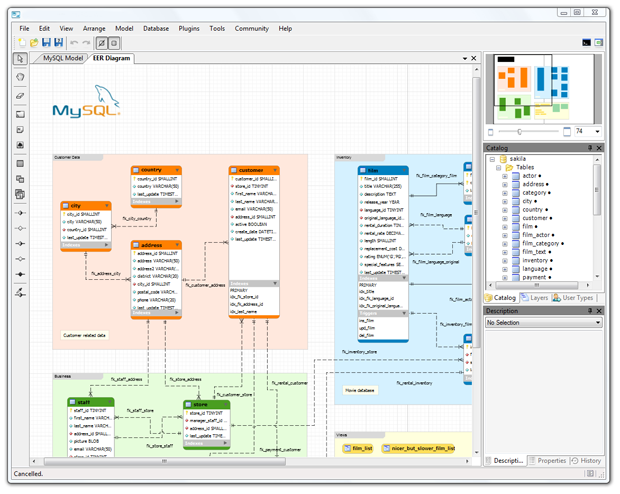Click the Undo toolbar icon
The width and height of the screenshot is (620, 494).
(74, 43)
